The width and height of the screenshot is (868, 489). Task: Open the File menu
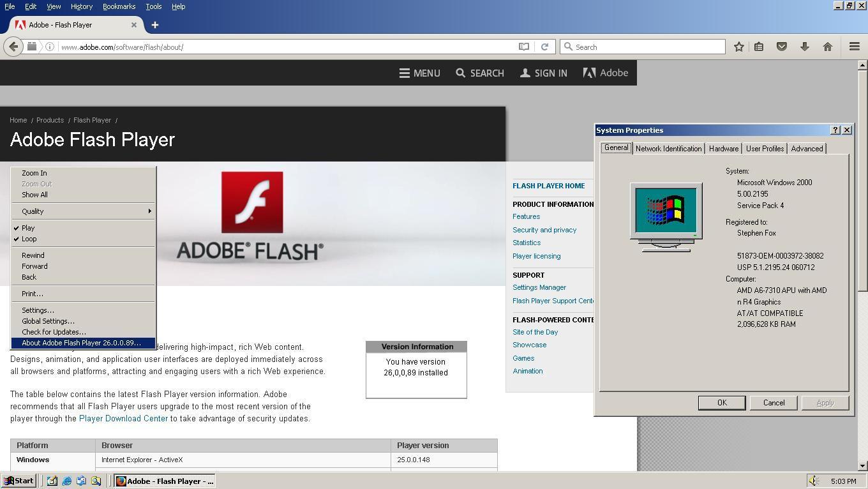pyautogui.click(x=10, y=6)
